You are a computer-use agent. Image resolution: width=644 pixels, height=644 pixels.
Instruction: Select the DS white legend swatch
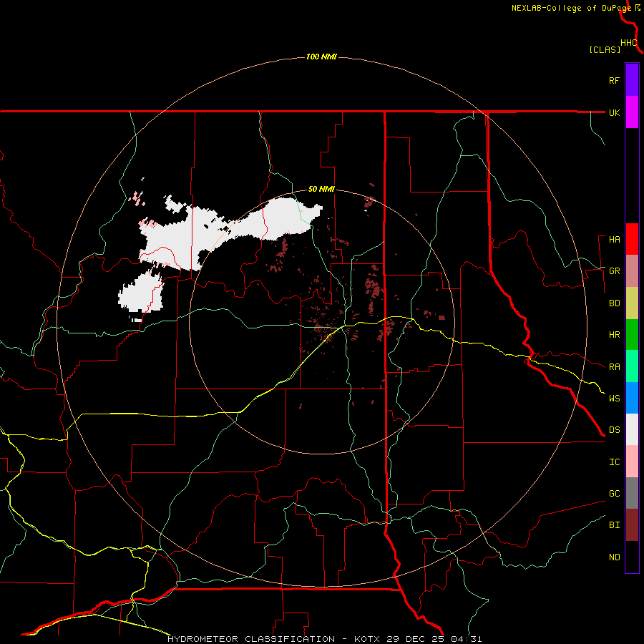click(632, 429)
